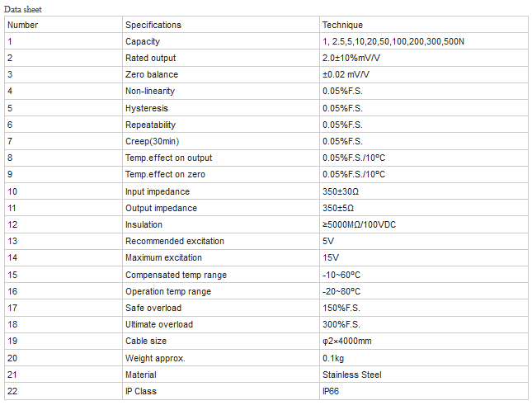
Task: Select the "Recommended excitation" cell
Action: click(x=174, y=241)
